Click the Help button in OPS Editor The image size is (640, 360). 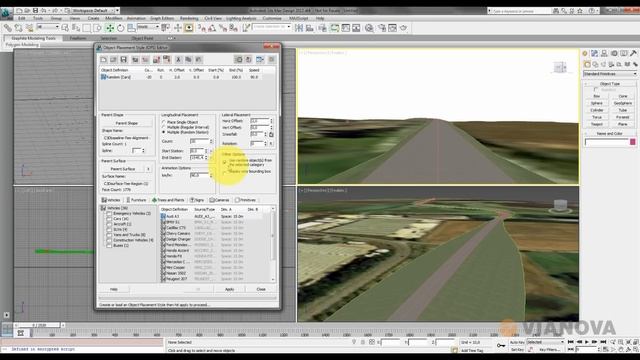click(x=114, y=289)
